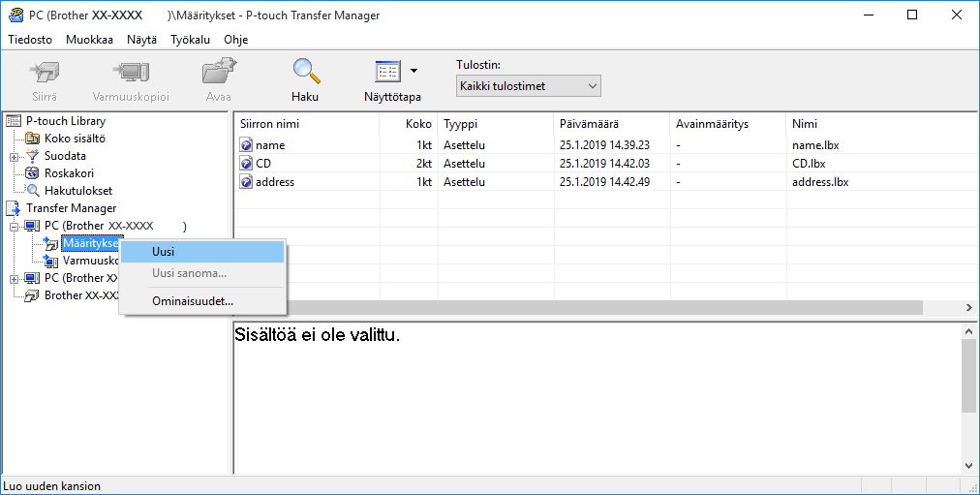Click the preview pane scroll up arrow
Screen dimensions: 980x495
tap(968, 331)
